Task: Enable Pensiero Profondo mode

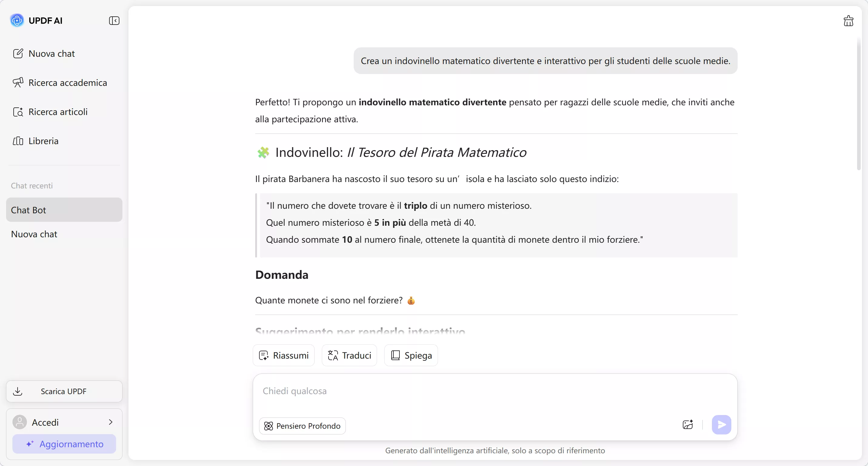Action: point(302,426)
